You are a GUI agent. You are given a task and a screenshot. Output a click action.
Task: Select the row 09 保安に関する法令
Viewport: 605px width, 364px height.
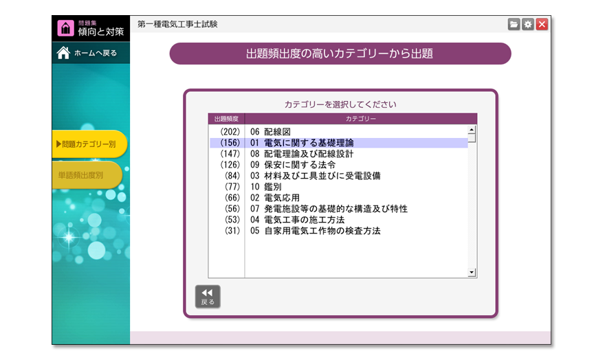[339, 165]
